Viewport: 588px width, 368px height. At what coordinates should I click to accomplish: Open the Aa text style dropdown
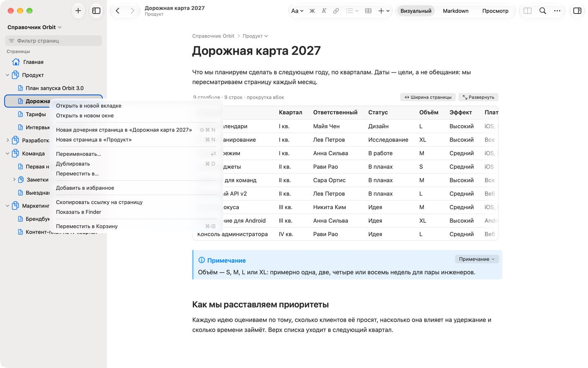coord(297,11)
